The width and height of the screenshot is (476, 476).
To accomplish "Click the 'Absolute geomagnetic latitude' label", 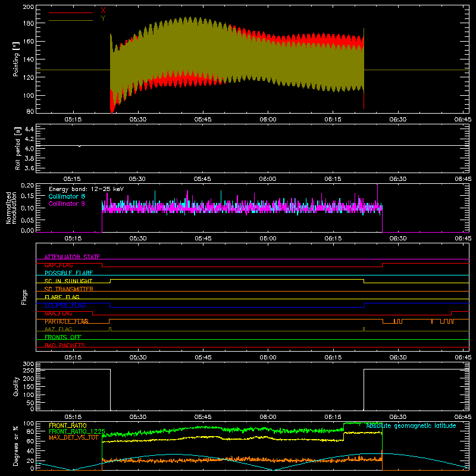I will pyautogui.click(x=411, y=425).
